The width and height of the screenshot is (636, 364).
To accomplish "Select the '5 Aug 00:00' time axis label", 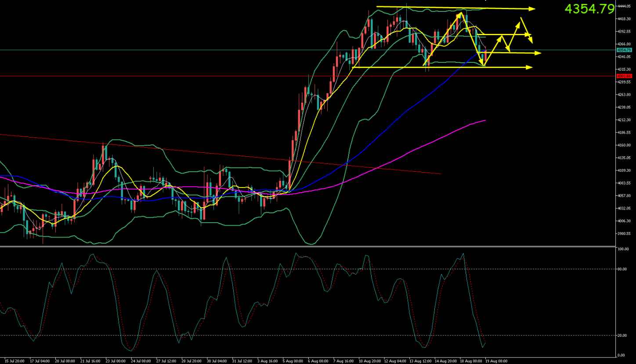I will pos(292,361).
